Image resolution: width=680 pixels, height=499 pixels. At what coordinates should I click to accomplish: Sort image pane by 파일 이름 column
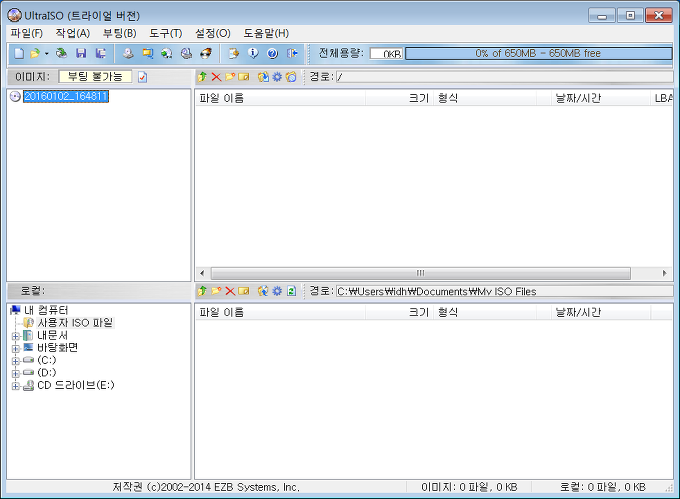[280, 98]
